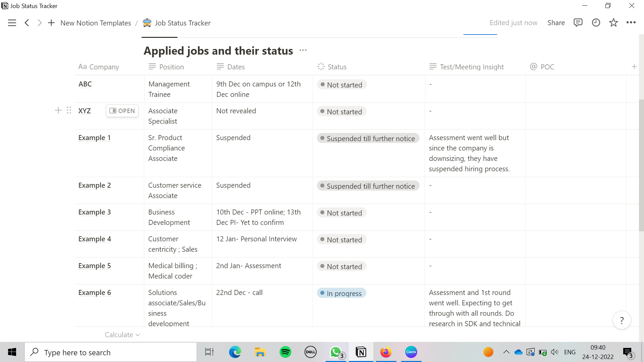Click the Share button

coord(556,22)
